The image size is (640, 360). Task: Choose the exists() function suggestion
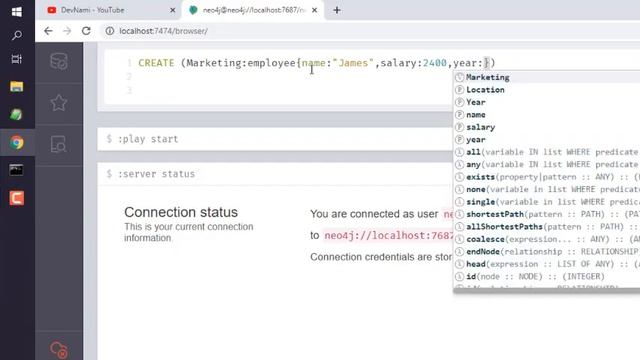click(x=547, y=177)
